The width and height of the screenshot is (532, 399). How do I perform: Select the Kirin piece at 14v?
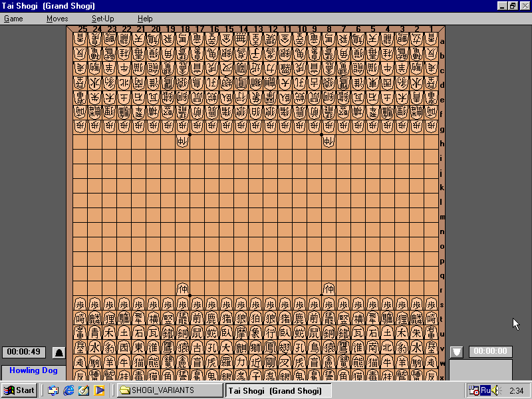point(241,348)
